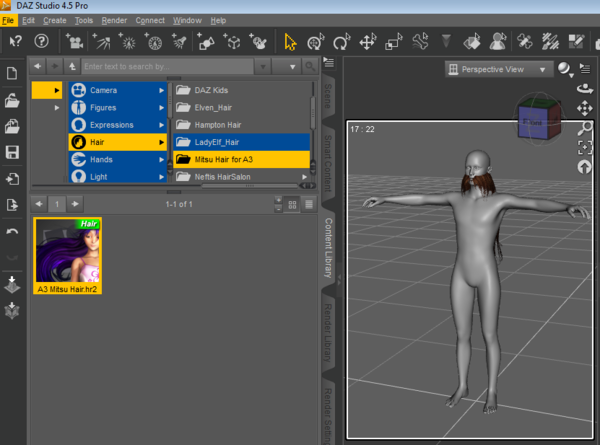Open the search history dropdown arrow
The image size is (600, 445).
tap(263, 67)
